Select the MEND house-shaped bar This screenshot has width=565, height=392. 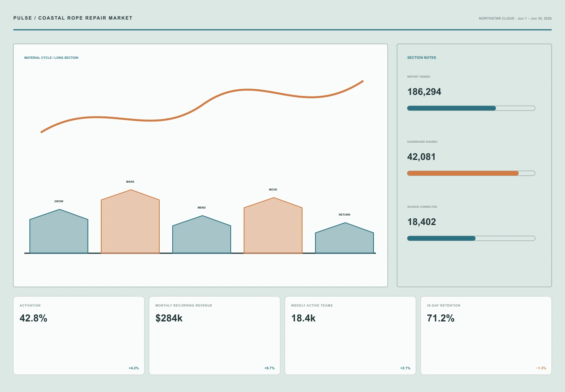(202, 234)
